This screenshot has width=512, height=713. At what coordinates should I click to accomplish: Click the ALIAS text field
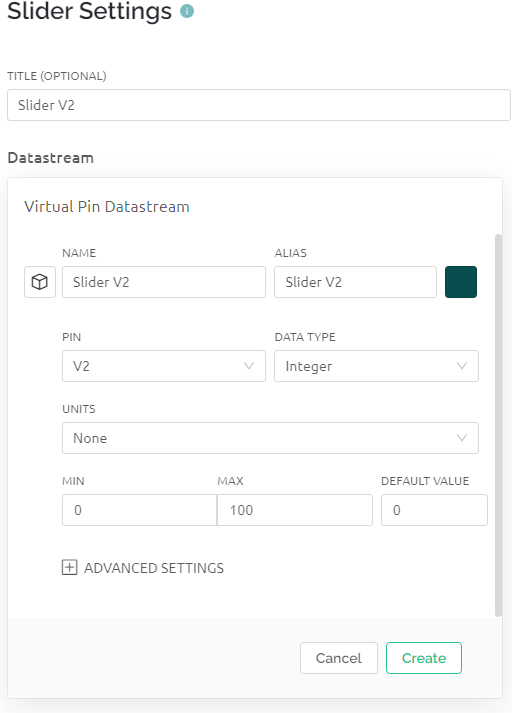click(356, 282)
